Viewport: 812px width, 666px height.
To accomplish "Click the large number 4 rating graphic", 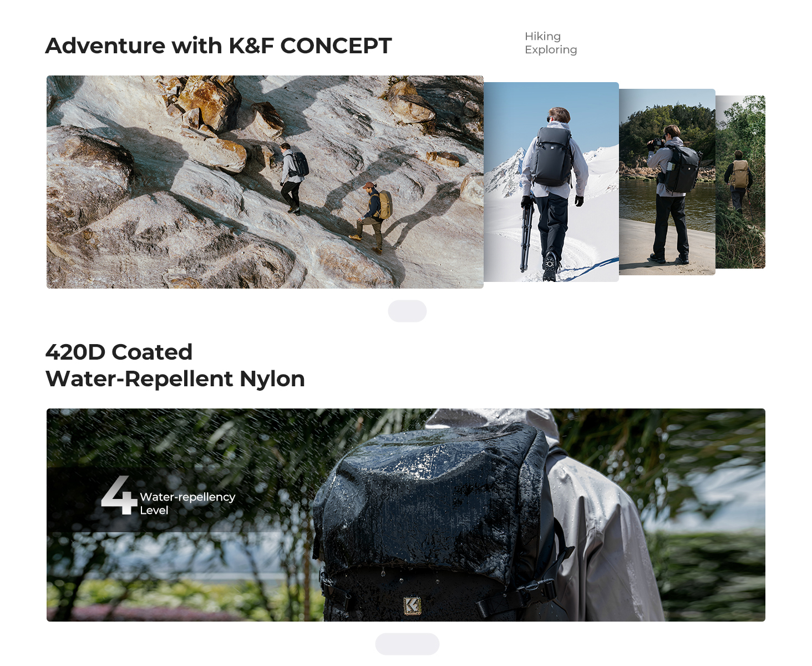I will tap(119, 495).
